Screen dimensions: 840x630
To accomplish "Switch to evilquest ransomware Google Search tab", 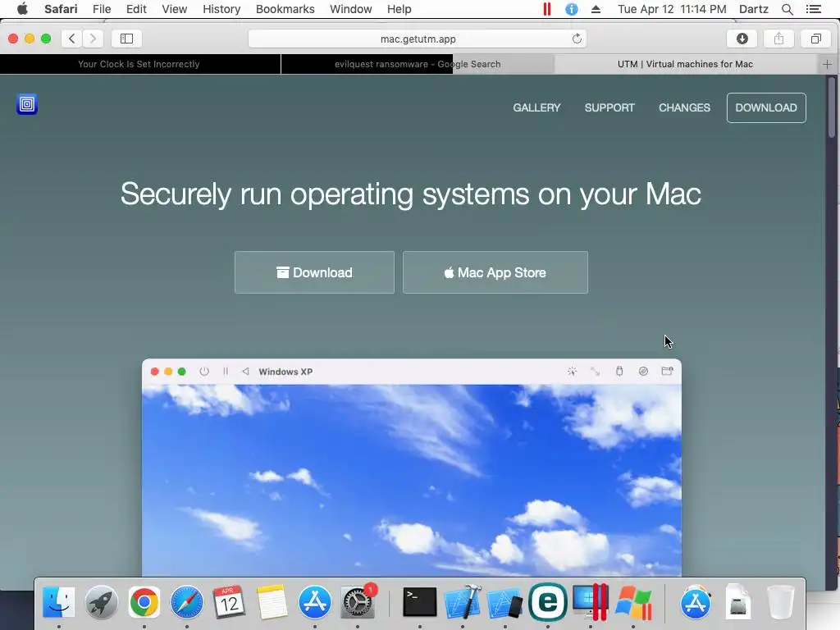I will click(418, 64).
